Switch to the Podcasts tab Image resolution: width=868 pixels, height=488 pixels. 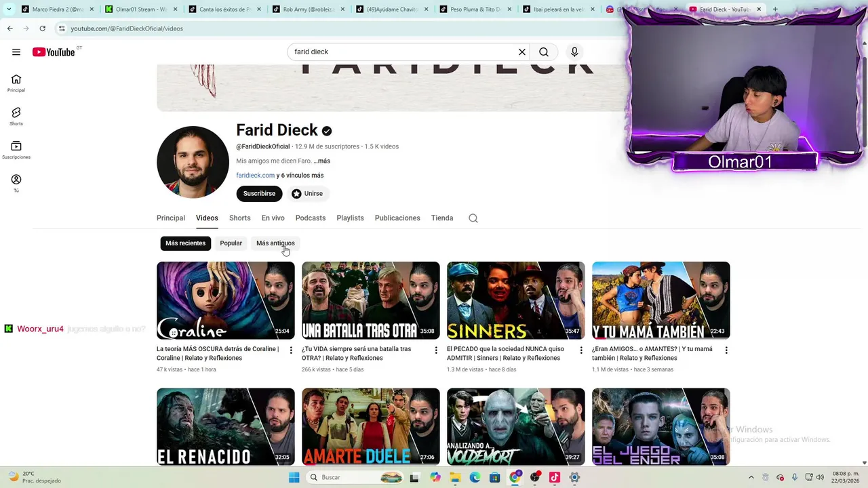point(311,218)
